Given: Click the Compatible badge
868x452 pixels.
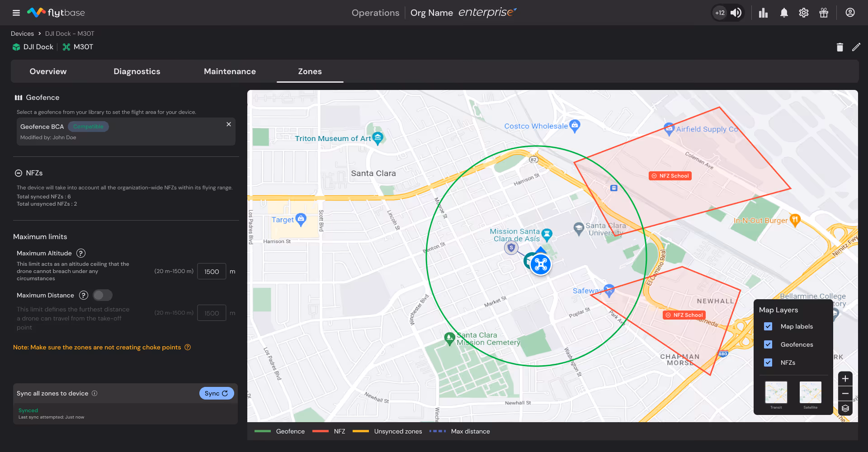Looking at the screenshot, I should coord(89,127).
